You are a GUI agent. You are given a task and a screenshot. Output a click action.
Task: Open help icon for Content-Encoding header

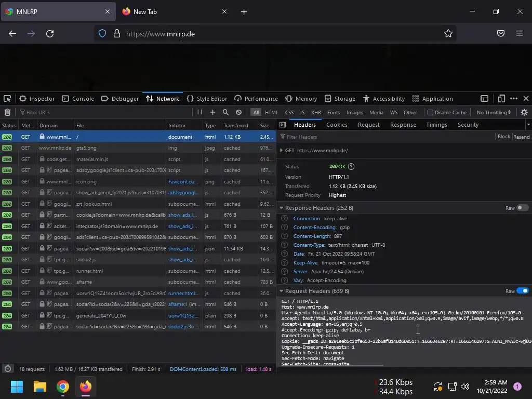[285, 228]
